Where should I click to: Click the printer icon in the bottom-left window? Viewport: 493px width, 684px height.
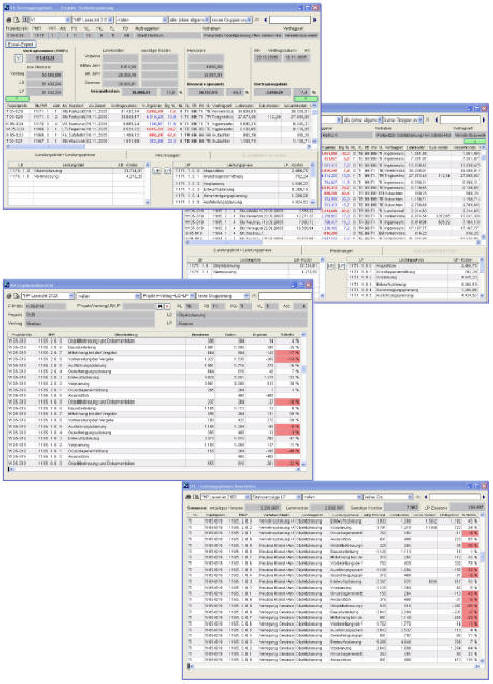(x=8, y=296)
